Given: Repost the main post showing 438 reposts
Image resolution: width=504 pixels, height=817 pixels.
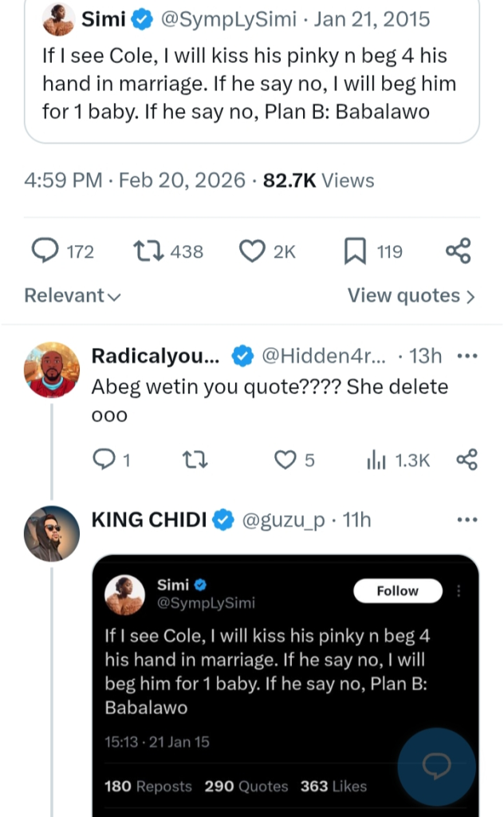Looking at the screenshot, I should tap(146, 252).
